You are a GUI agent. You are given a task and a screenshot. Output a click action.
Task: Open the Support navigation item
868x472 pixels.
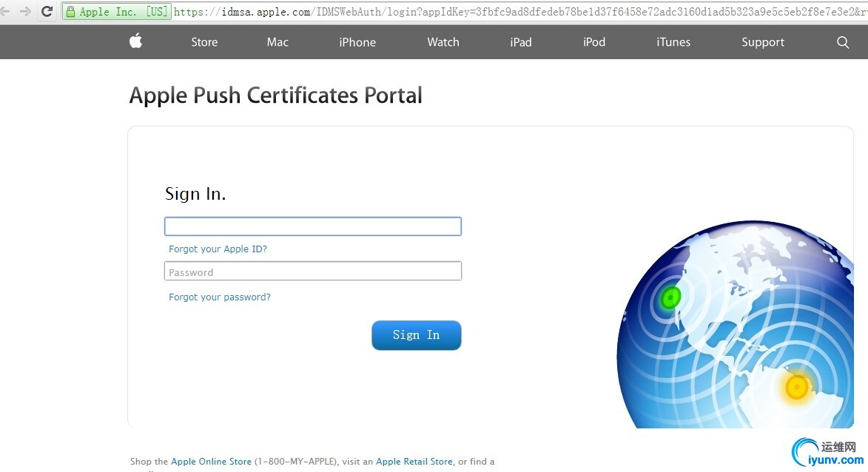point(763,42)
